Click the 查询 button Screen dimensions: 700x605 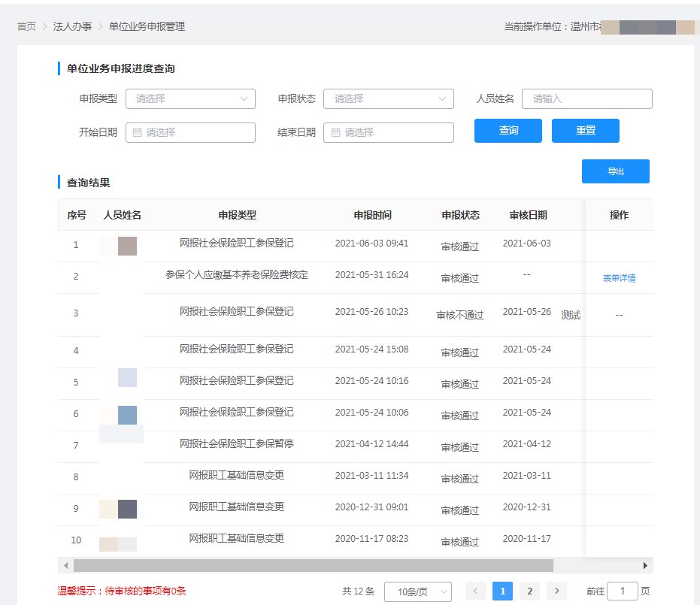pyautogui.click(x=508, y=130)
